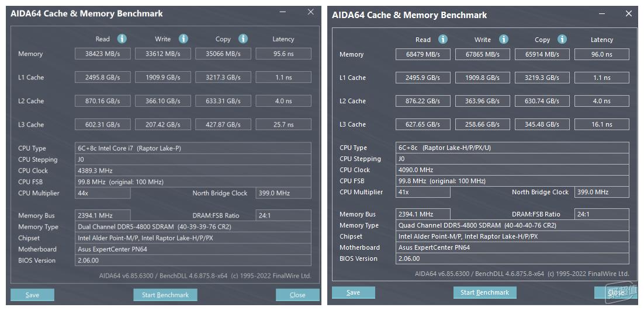Click L3 latency value 16.1 ns
The image size is (644, 311).
click(x=602, y=124)
